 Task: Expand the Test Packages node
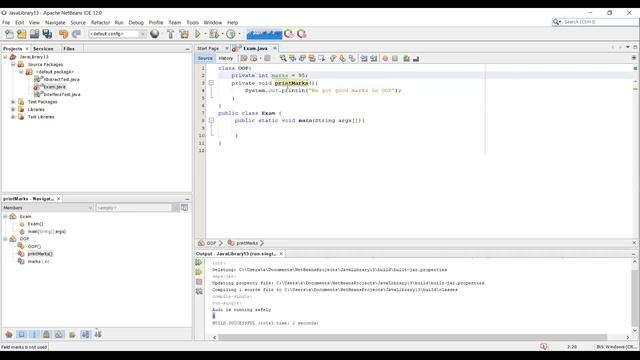pyautogui.click(x=13, y=102)
